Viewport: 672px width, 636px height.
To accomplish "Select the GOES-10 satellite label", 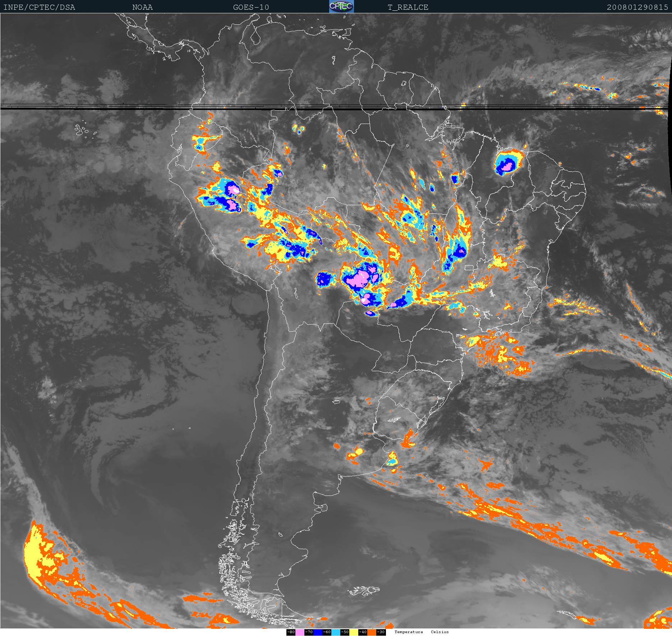I will click(251, 7).
